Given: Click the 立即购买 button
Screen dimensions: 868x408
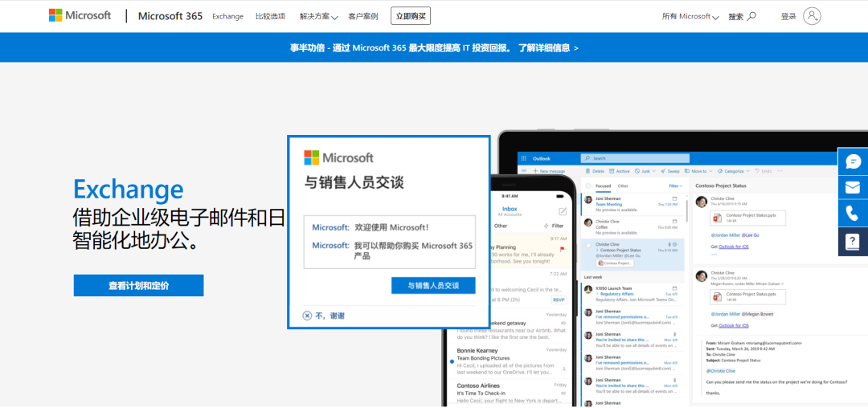Looking at the screenshot, I should tap(410, 16).
